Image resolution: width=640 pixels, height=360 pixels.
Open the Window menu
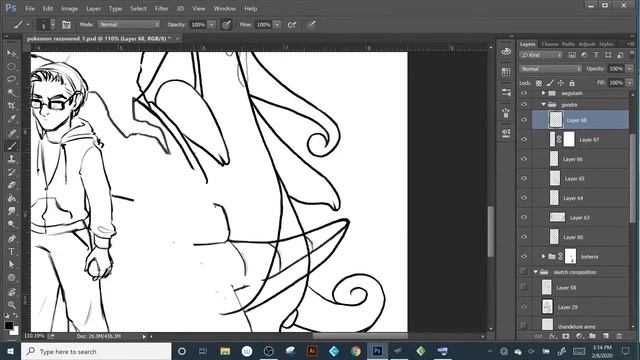coord(224,9)
